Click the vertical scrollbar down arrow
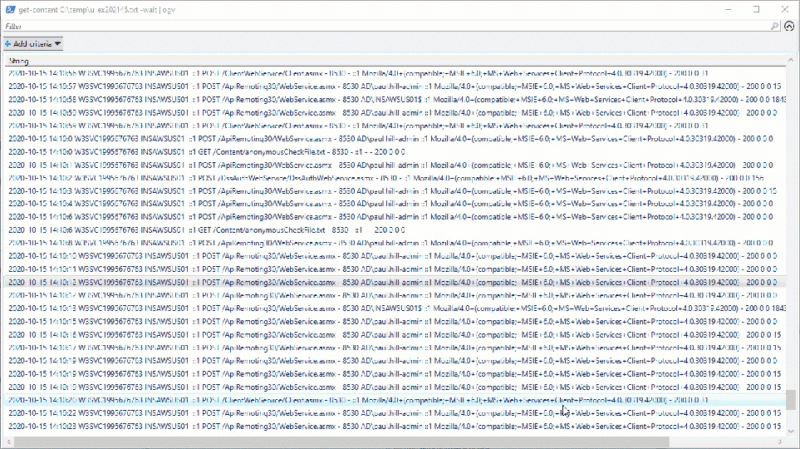 [x=791, y=430]
